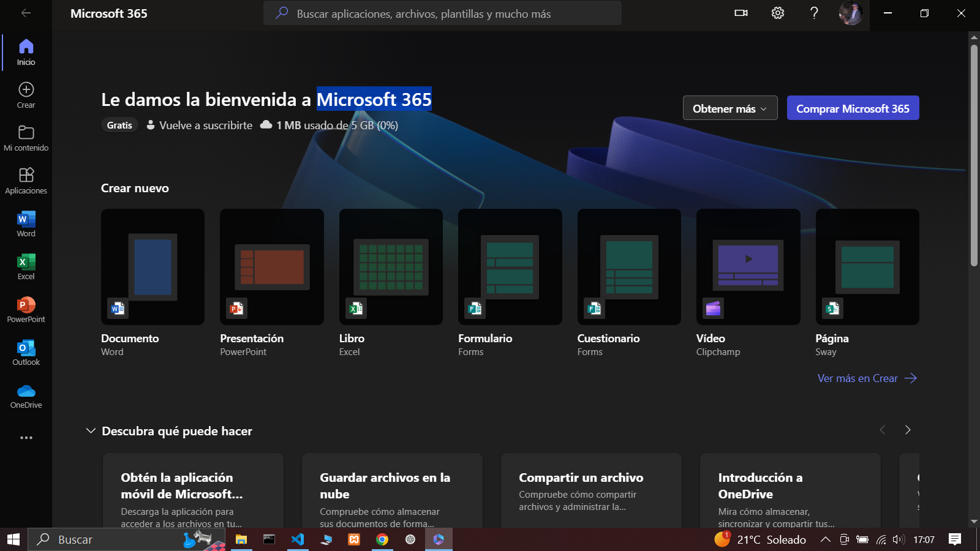Open Ver más en Crear link
Screen dimensions: 980x551
867,378
